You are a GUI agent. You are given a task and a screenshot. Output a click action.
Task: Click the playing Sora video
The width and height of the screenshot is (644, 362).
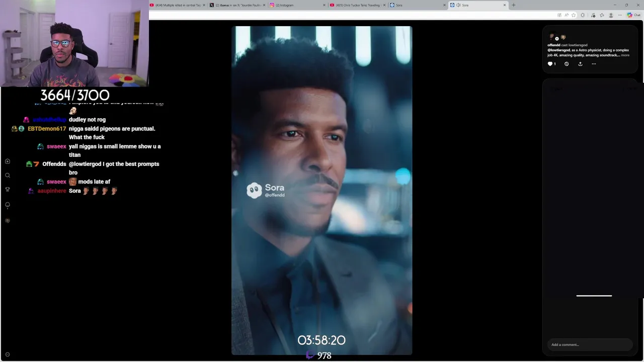point(321,191)
